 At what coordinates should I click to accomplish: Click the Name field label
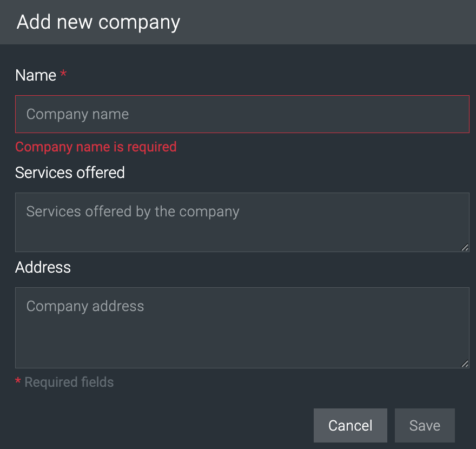36,75
